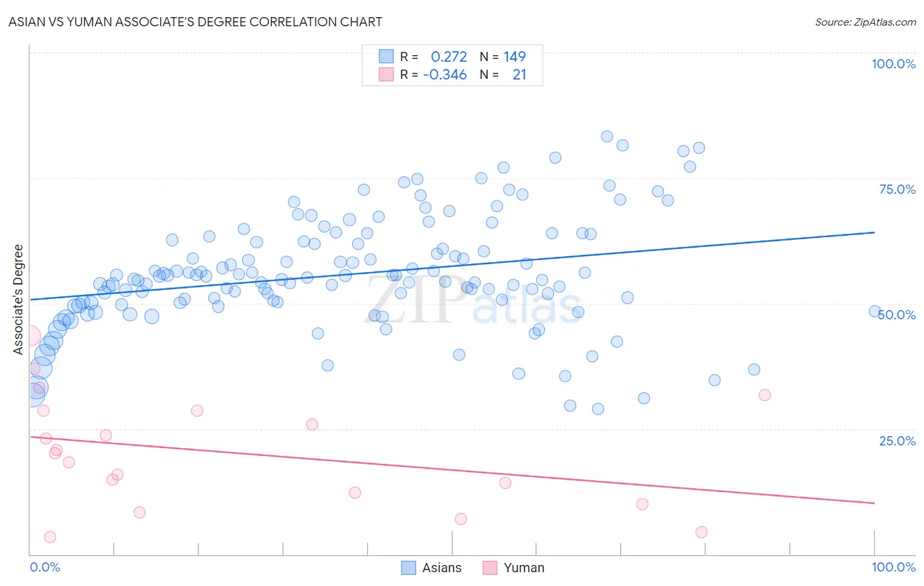
Task: Select the 25.0% y-axis tick label
Action: tap(897, 440)
